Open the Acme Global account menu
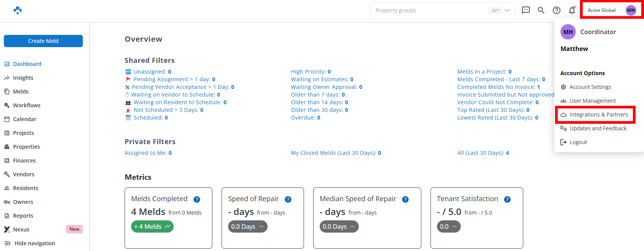 pos(601,10)
